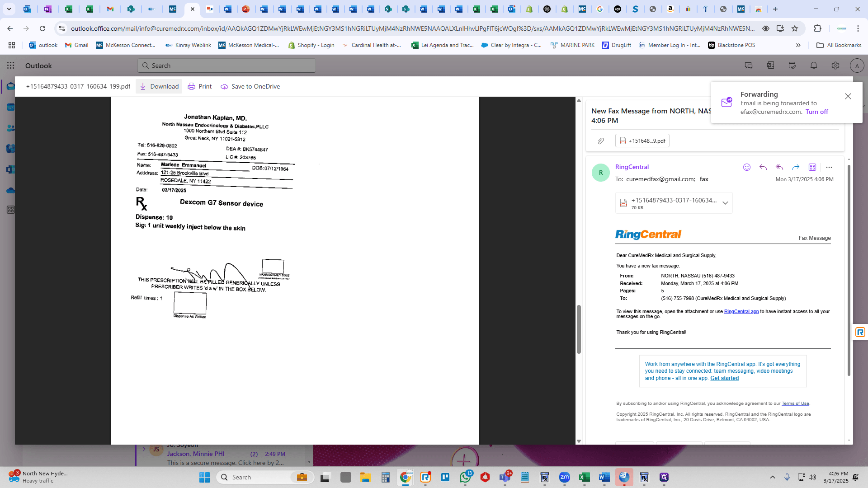Viewport: 868px width, 488px height.
Task: Click the 'Turn off' forwarding link
Action: coord(816,112)
